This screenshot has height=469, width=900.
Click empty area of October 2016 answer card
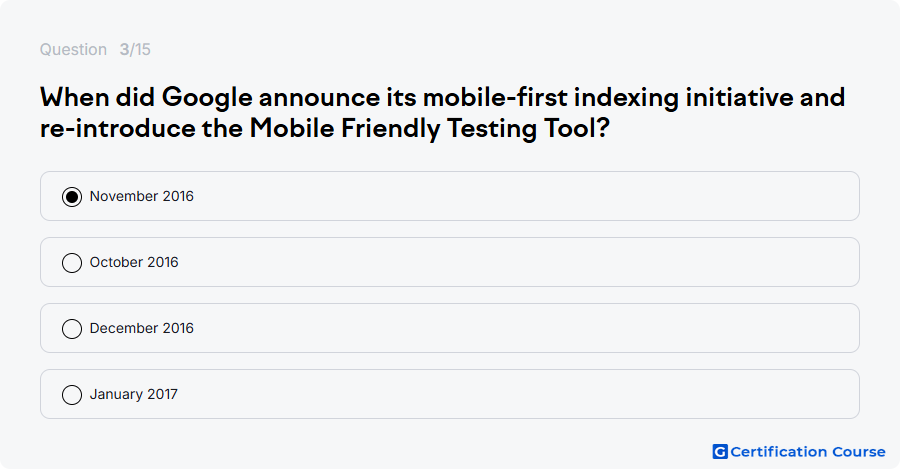517,262
